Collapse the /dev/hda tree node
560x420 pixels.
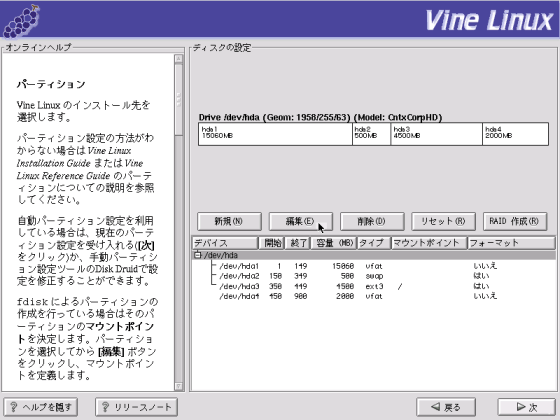tap(198, 255)
